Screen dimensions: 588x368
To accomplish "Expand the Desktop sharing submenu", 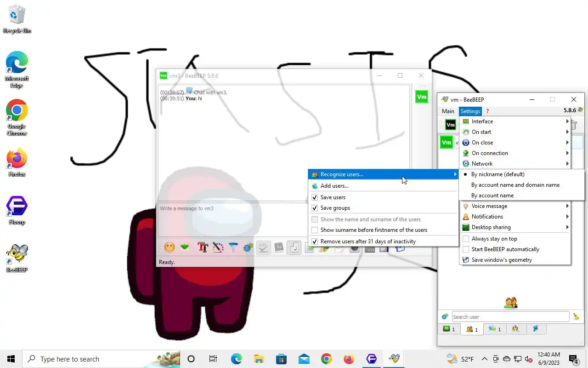I will 515,227.
